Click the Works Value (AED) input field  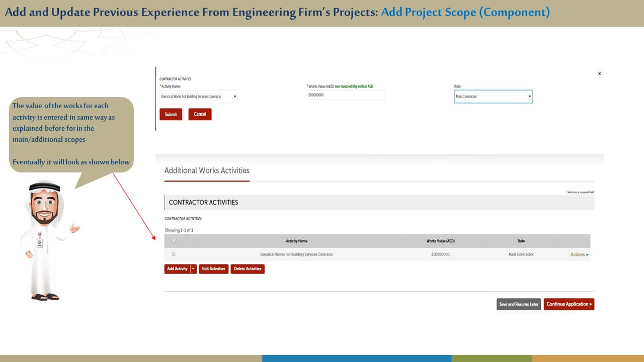point(346,95)
